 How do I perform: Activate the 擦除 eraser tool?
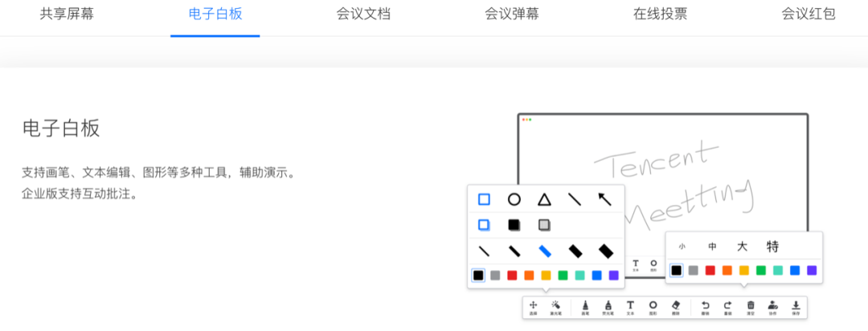[675, 307]
